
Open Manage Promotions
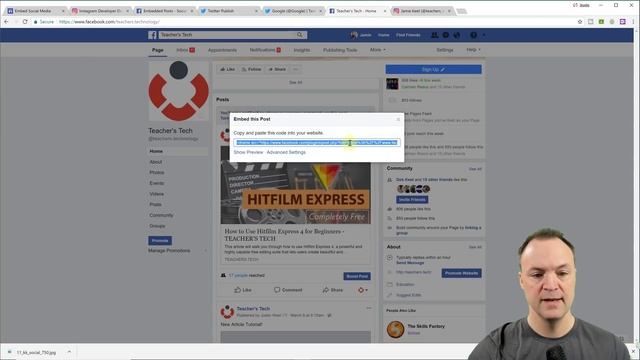tap(169, 251)
